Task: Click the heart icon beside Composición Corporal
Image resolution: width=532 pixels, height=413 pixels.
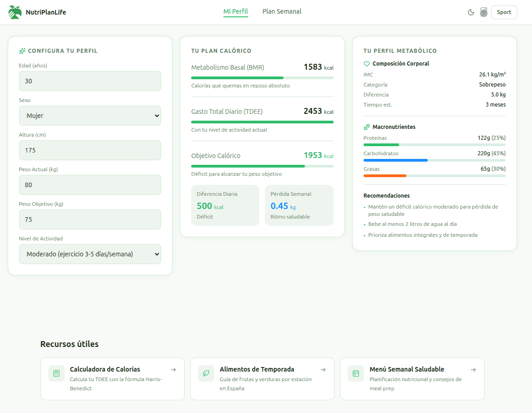Action: point(366,64)
